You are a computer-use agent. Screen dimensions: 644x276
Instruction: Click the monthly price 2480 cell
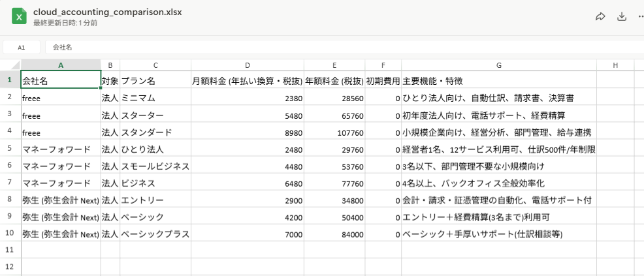248,148
